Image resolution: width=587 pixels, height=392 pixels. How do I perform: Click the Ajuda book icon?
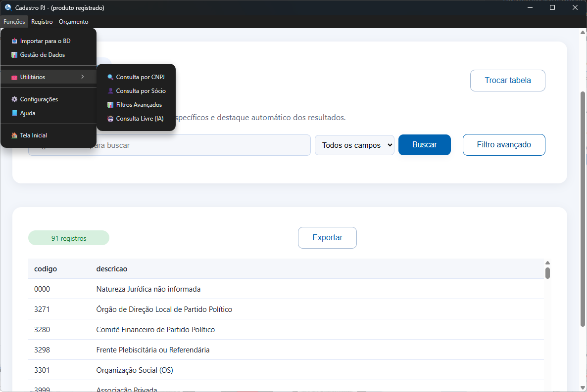tap(14, 113)
